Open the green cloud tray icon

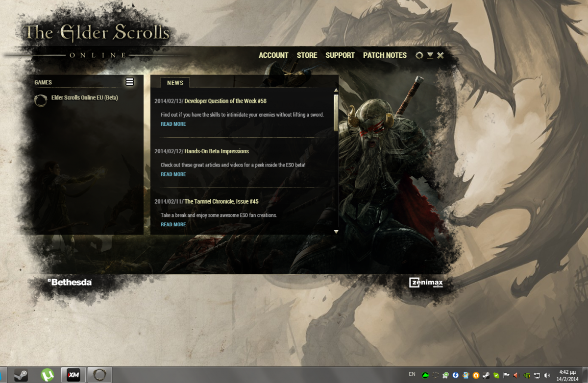tap(425, 376)
